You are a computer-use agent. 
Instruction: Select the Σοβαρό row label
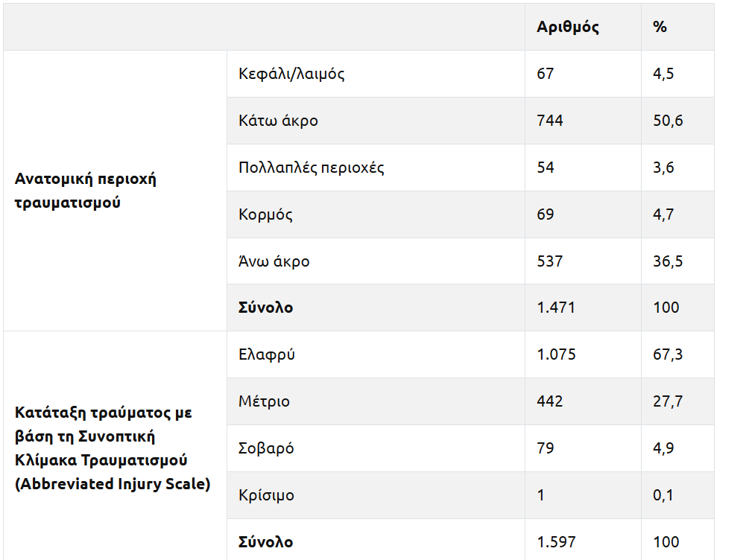[266, 448]
